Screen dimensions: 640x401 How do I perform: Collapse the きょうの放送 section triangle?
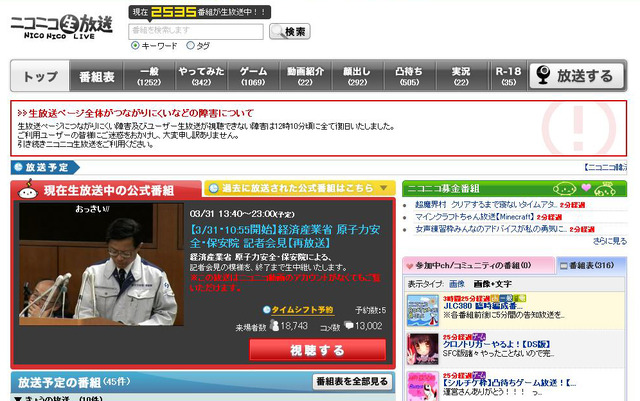[x=18, y=399]
